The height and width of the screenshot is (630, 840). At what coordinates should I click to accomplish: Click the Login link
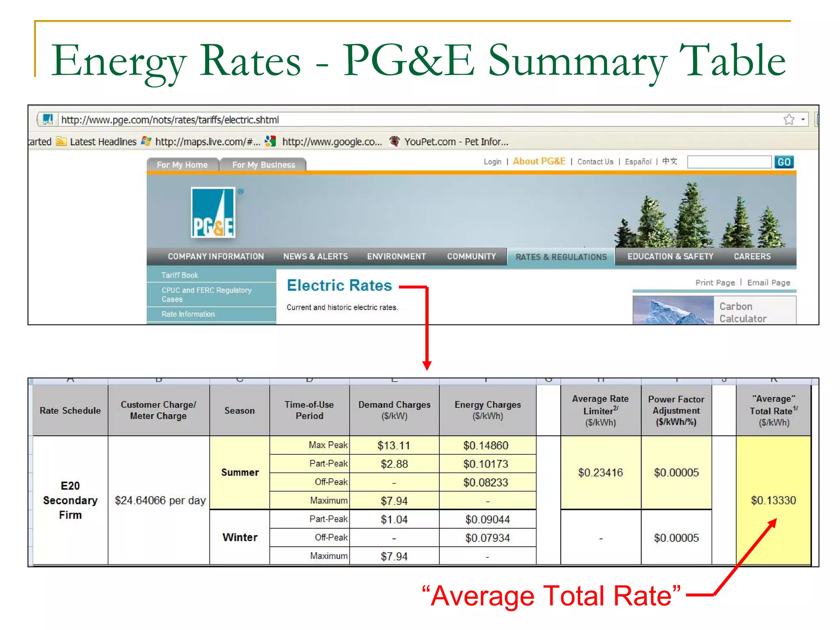click(x=492, y=162)
